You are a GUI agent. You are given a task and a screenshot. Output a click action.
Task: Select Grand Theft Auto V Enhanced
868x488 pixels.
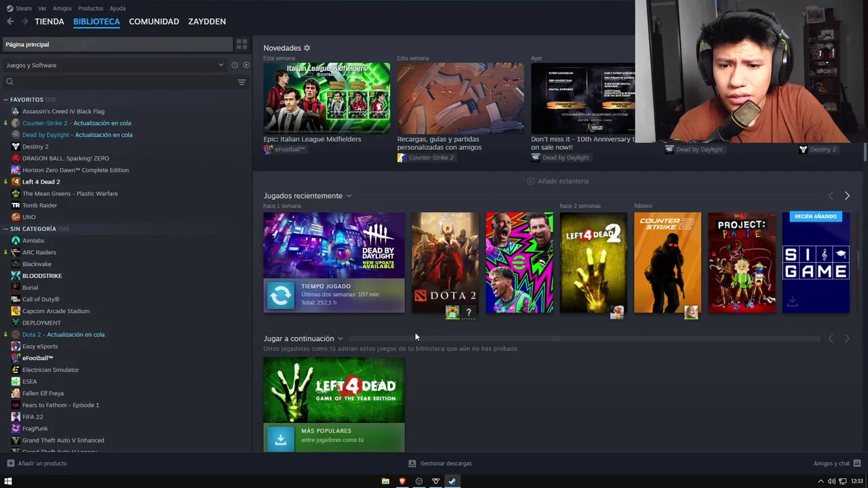tap(63, 441)
